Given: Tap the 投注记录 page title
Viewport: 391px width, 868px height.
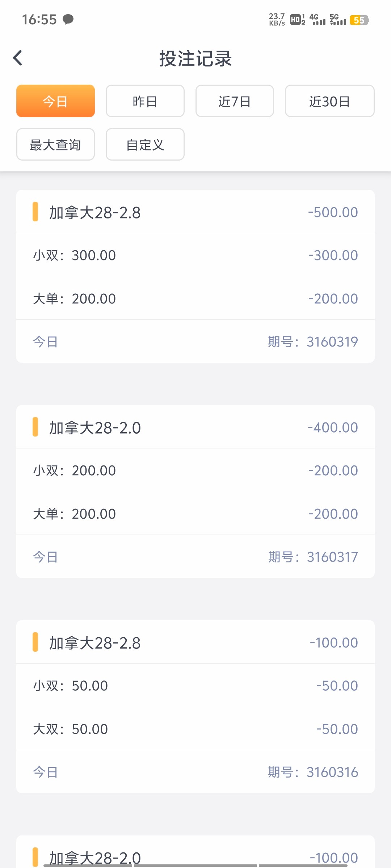Looking at the screenshot, I should 195,59.
